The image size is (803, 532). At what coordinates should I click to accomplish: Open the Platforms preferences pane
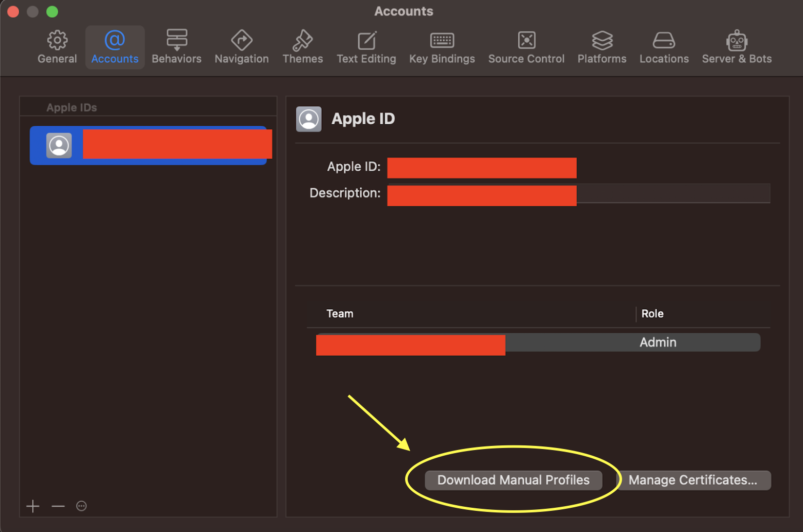click(x=602, y=47)
